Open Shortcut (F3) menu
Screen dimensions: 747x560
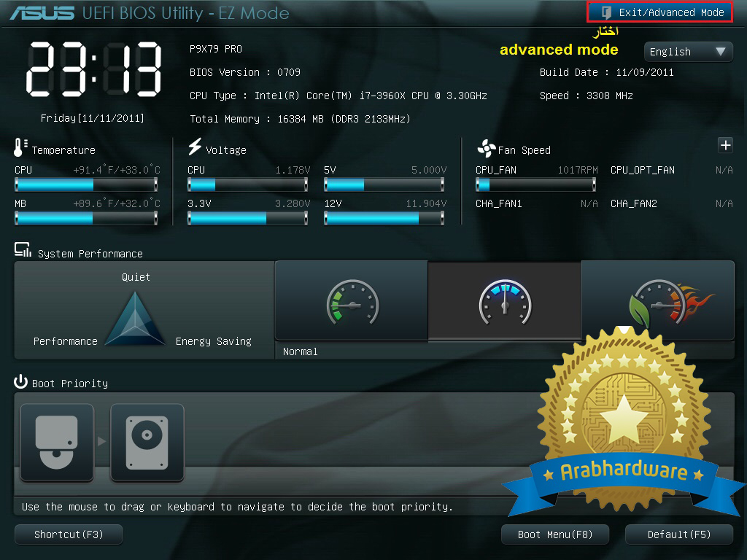coord(69,534)
